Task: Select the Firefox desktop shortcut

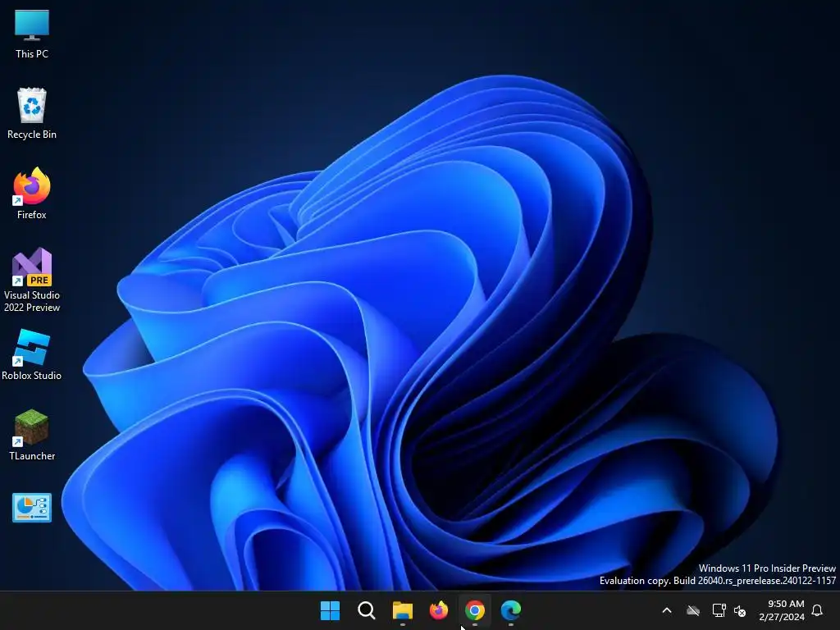Action: click(32, 194)
